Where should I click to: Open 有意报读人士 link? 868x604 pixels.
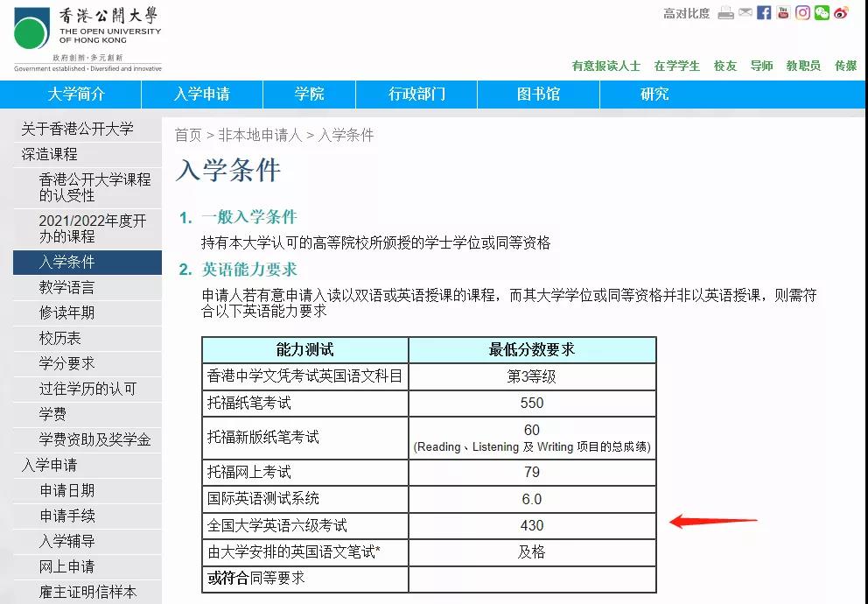click(x=605, y=66)
